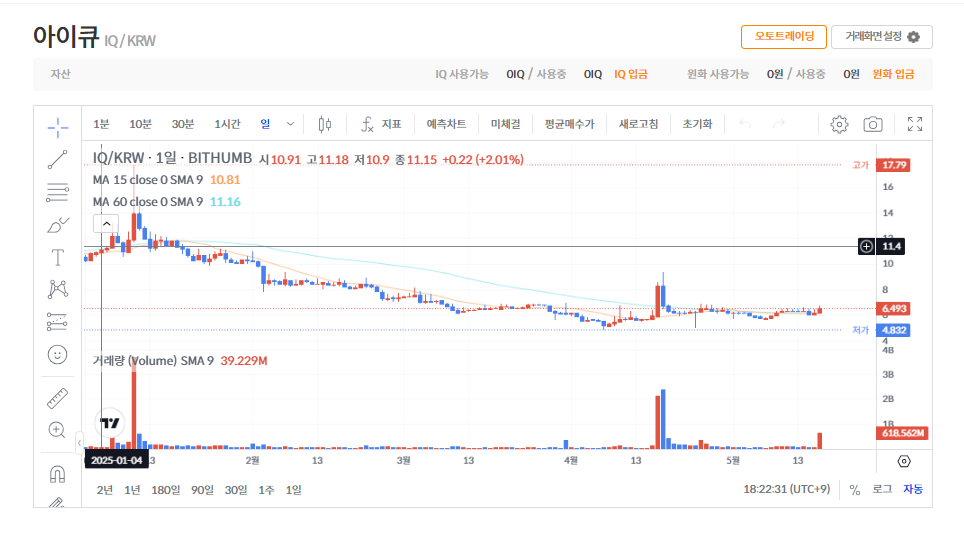Image resolution: width=964 pixels, height=534 pixels.
Task: Click the 17.79 high price label
Action: [893, 165]
